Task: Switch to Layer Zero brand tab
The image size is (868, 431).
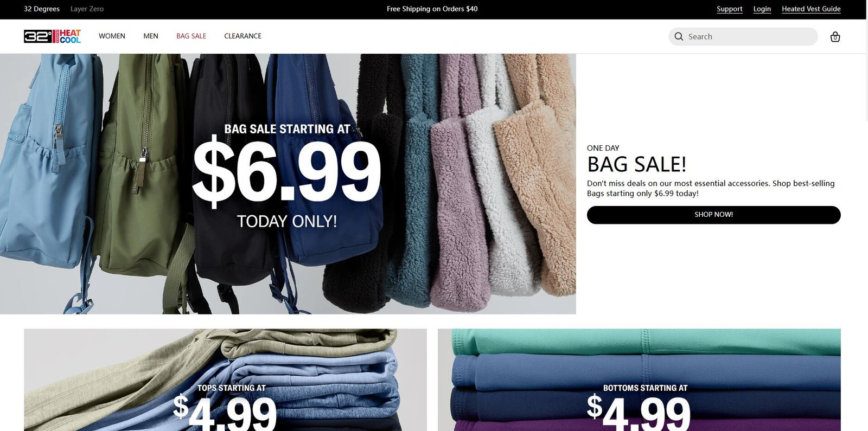Action: pyautogui.click(x=87, y=9)
